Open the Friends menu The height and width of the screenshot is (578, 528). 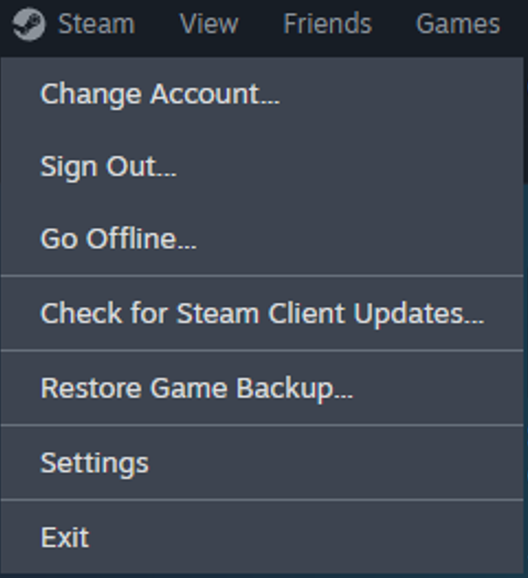tap(327, 24)
